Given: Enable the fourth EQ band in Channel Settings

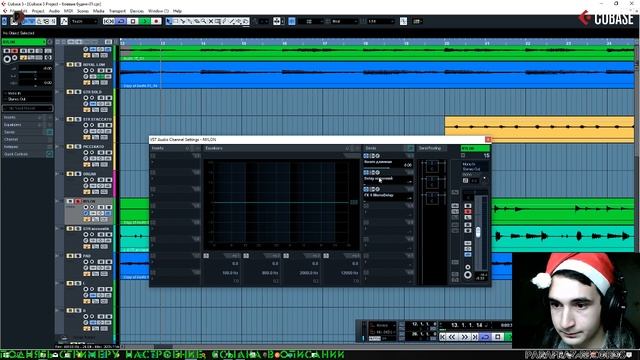Looking at the screenshot, I should click(x=326, y=256).
